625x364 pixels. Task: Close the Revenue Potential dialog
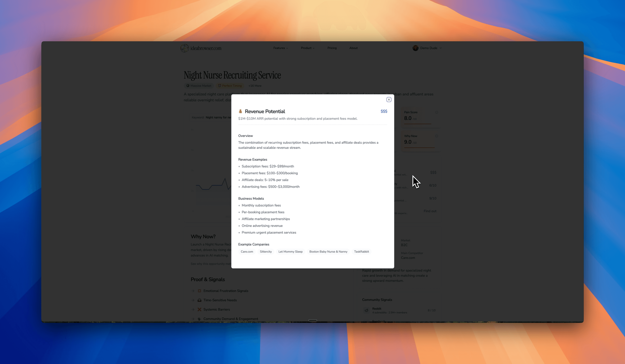[389, 99]
